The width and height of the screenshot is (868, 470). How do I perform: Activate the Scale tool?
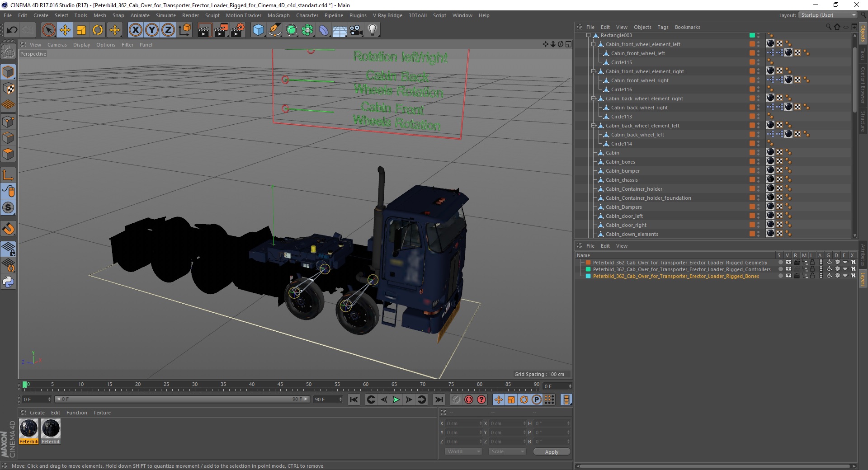pos(81,30)
